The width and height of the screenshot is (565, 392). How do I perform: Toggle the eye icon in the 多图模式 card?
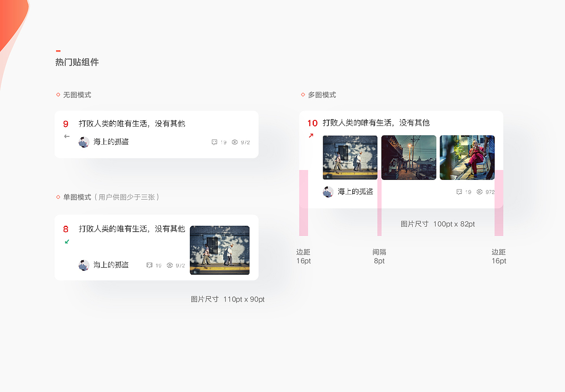pyautogui.click(x=480, y=192)
